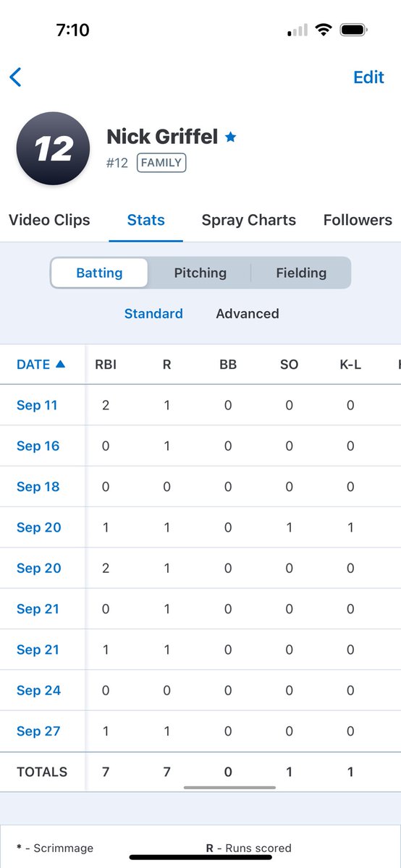Tap the back chevron arrow

(16, 77)
